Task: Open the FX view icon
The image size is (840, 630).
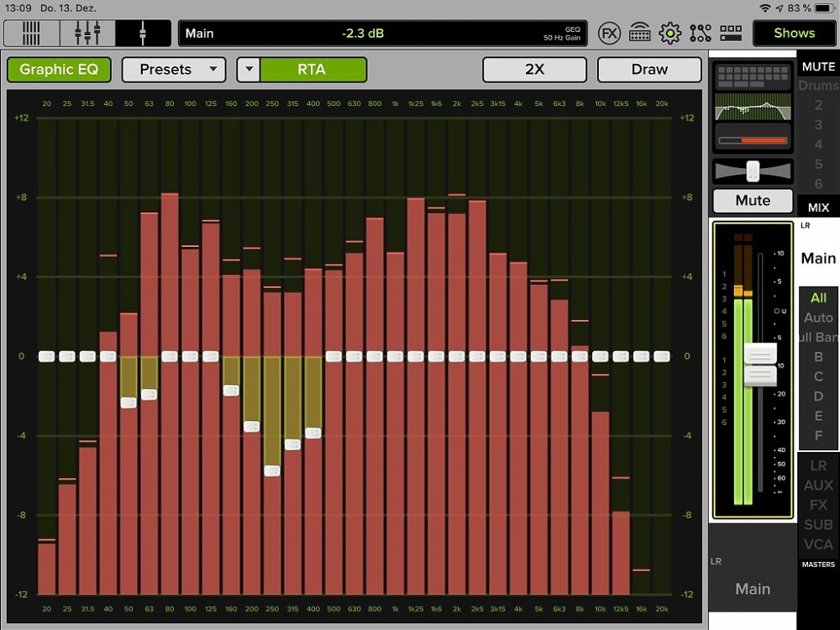Action: [x=610, y=34]
